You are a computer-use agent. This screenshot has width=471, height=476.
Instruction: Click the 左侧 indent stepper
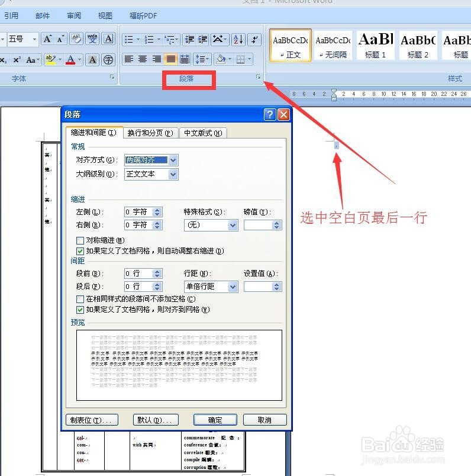click(x=157, y=212)
